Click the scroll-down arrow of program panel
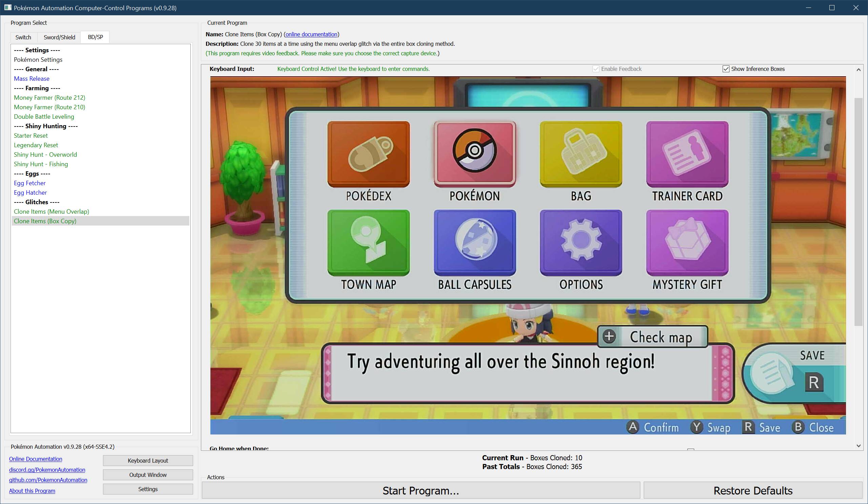 (858, 446)
